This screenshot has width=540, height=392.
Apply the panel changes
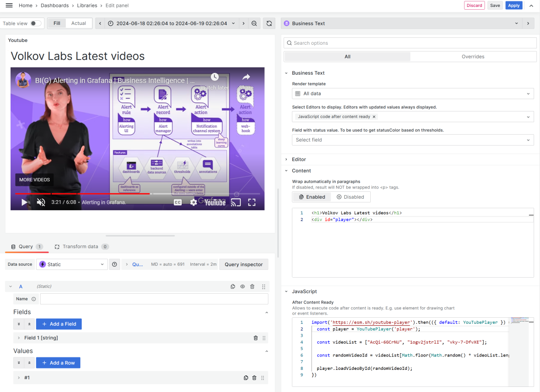[514, 6]
